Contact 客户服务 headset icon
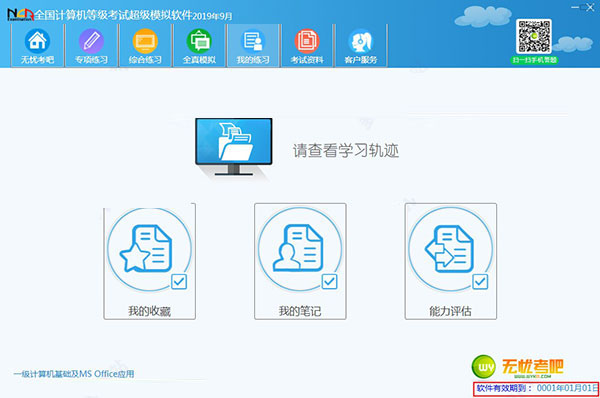Screen dimensions: 600x398 coord(360,46)
